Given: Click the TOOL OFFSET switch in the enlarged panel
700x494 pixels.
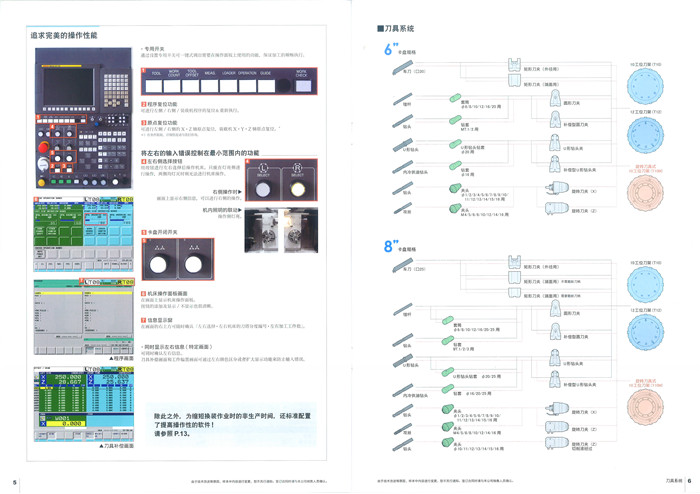Looking at the screenshot, I should 191,86.
